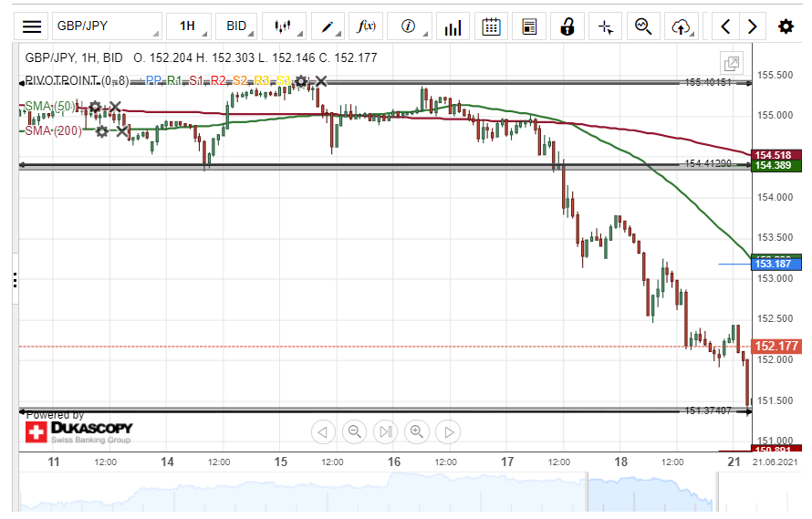Screen dimensions: 812x519
Task: Open SMA (200) settings gear
Action: (x=102, y=131)
